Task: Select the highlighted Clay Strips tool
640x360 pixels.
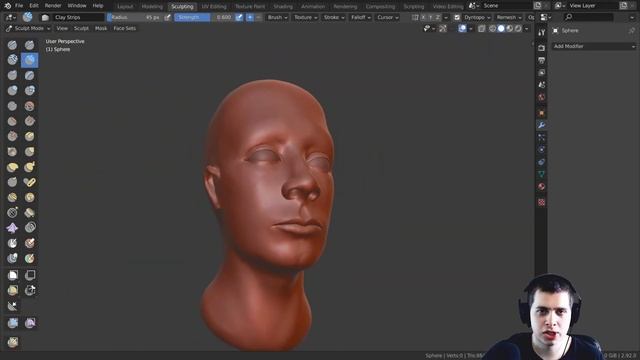Action: point(29,60)
